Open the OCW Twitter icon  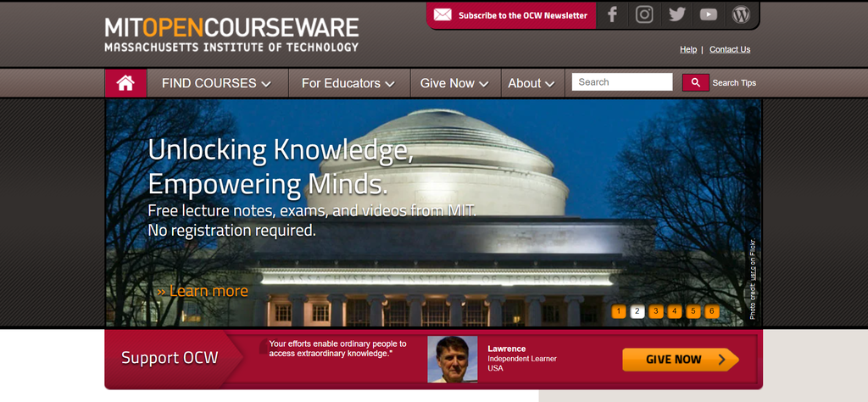676,15
